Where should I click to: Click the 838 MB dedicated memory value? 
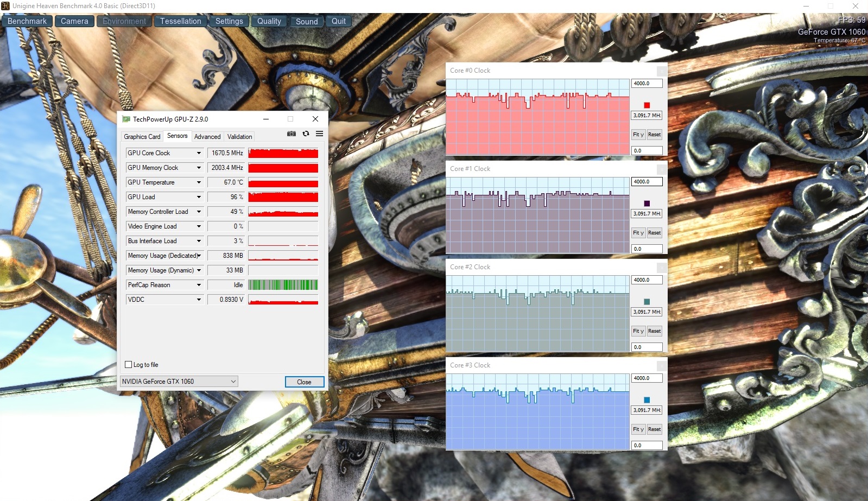tap(226, 256)
